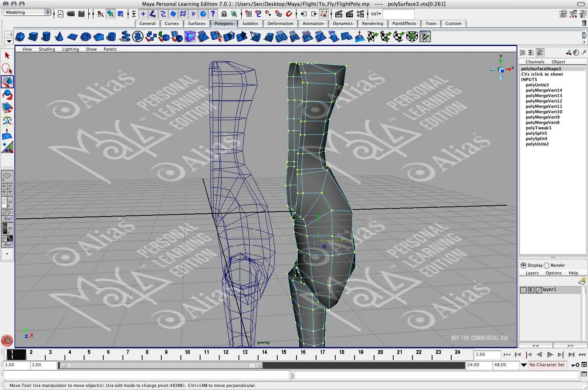Click the checkered planar mapping shelf icon
This screenshot has width=588, height=390.
pyautogui.click(x=373, y=37)
